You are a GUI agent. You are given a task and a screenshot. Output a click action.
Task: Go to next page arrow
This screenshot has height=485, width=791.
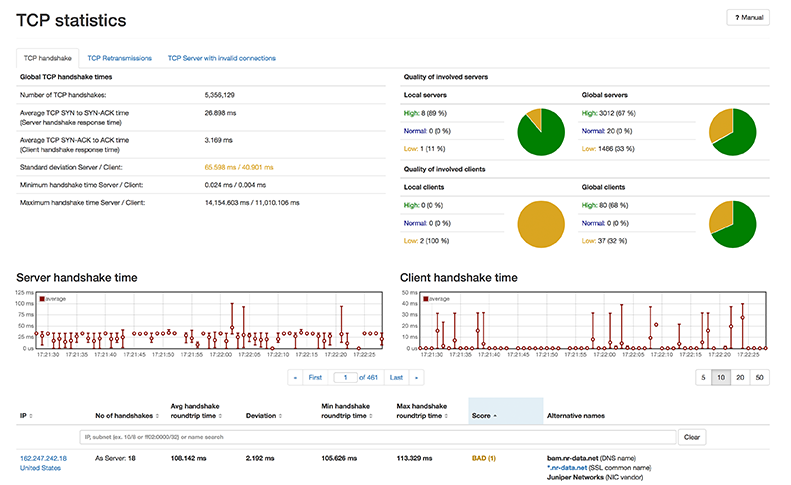pyautogui.click(x=416, y=378)
